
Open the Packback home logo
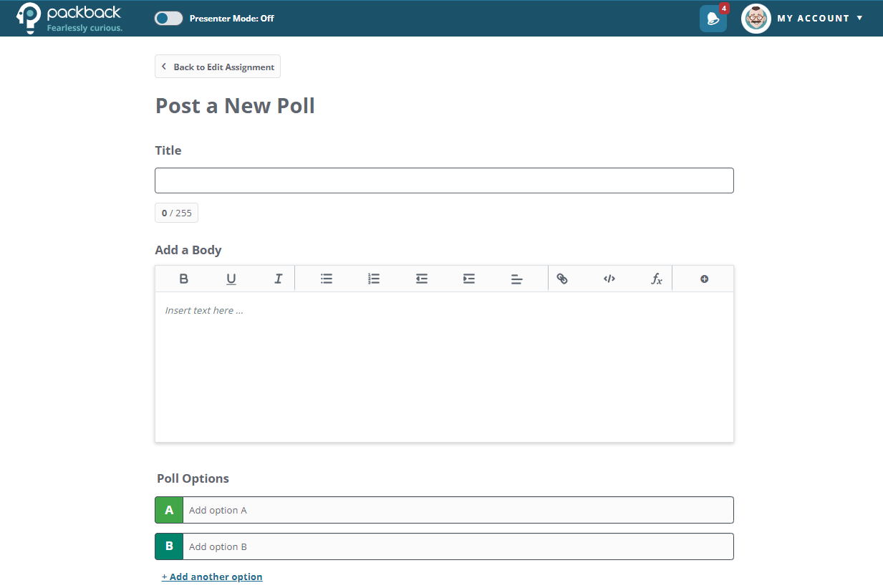(x=68, y=18)
